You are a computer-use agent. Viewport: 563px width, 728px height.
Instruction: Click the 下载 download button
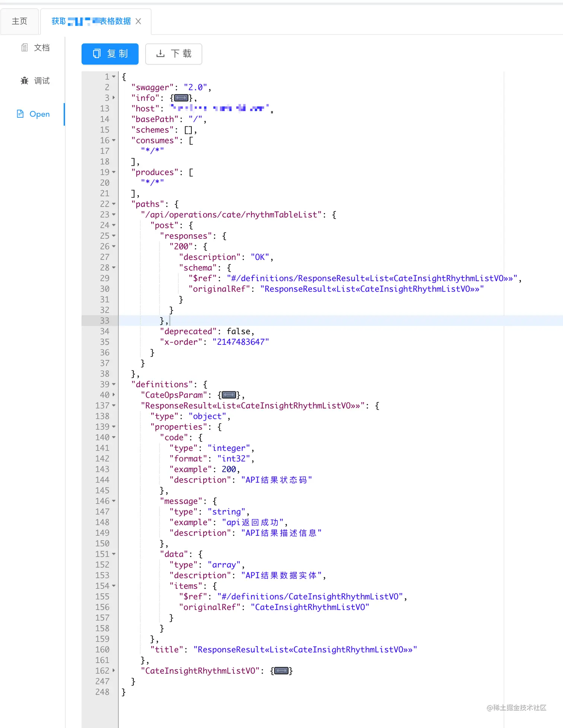pyautogui.click(x=174, y=54)
